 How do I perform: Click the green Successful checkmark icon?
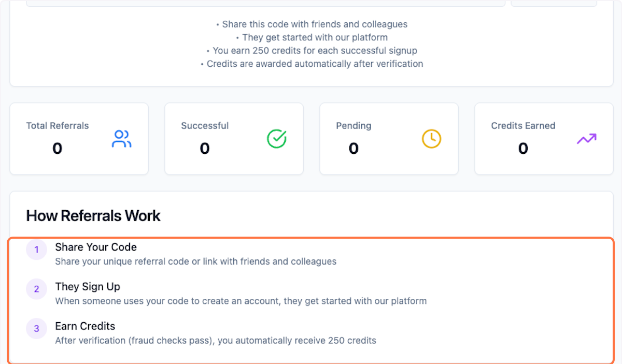pyautogui.click(x=276, y=139)
